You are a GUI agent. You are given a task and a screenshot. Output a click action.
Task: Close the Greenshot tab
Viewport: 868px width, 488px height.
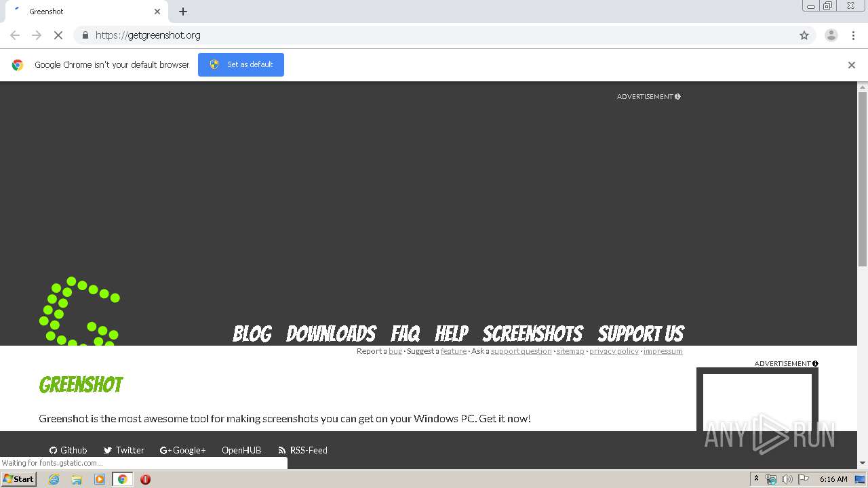click(157, 12)
